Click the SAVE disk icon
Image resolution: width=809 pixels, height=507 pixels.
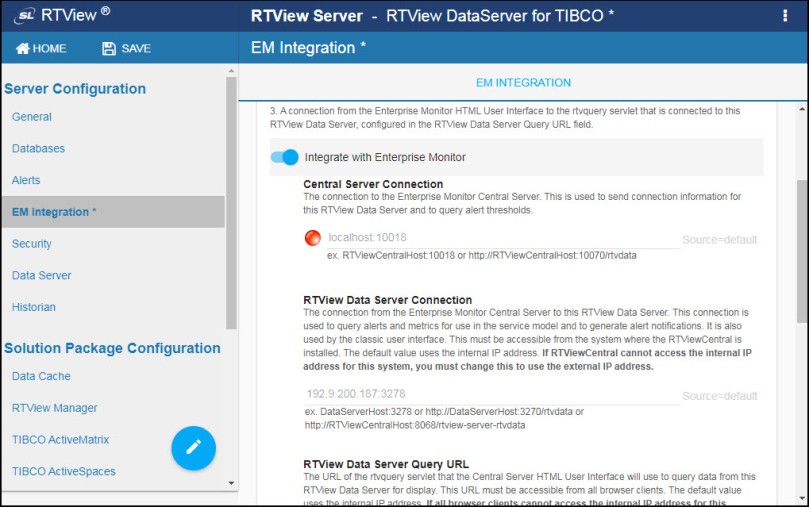pyautogui.click(x=109, y=48)
